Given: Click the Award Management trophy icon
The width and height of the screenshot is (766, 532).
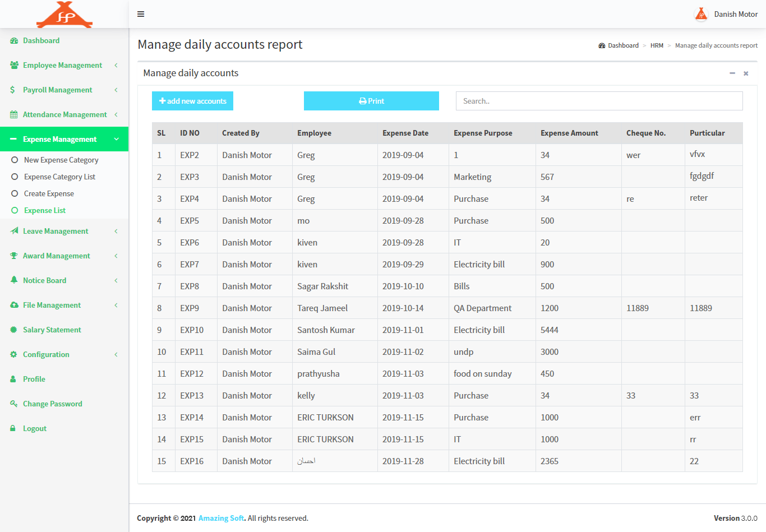Looking at the screenshot, I should pos(14,256).
